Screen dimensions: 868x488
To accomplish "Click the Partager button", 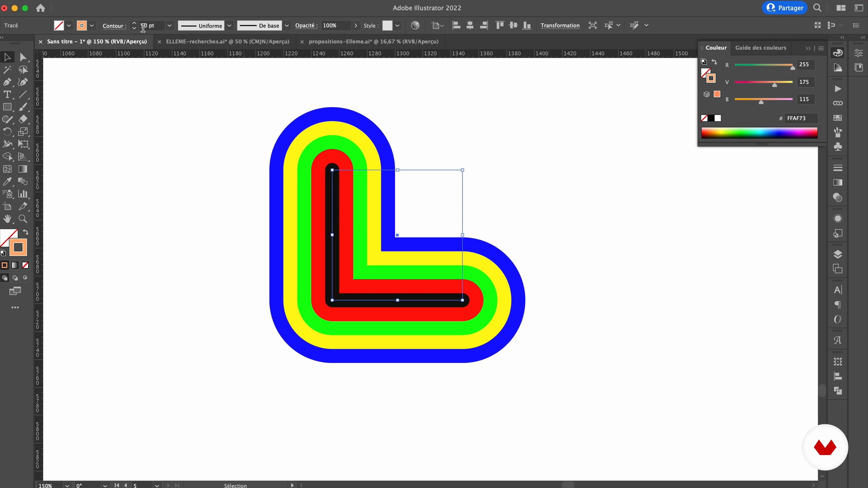I will tap(784, 8).
